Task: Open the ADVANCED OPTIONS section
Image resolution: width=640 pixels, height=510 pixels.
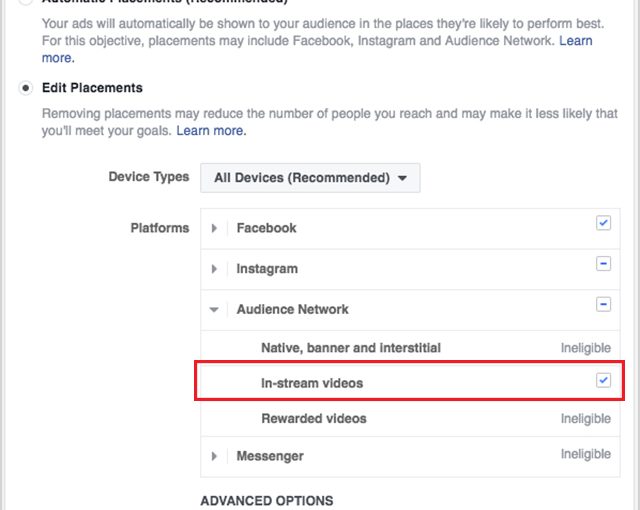Action: pos(267,501)
